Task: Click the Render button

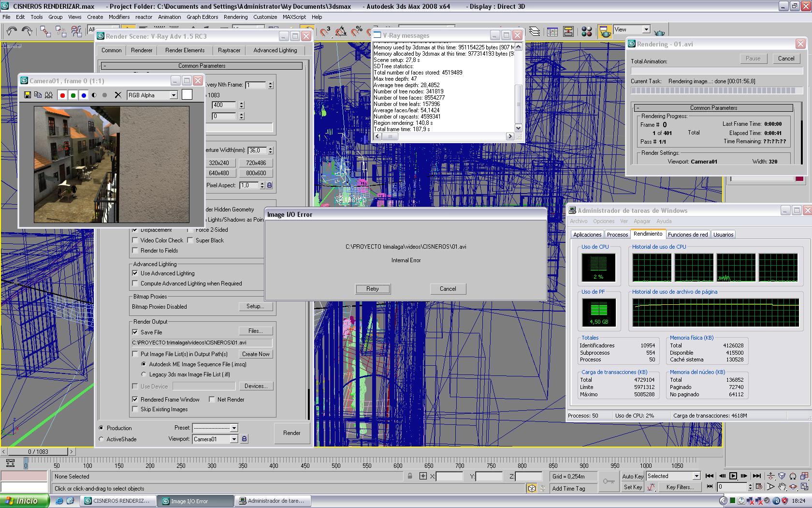Action: (x=292, y=433)
